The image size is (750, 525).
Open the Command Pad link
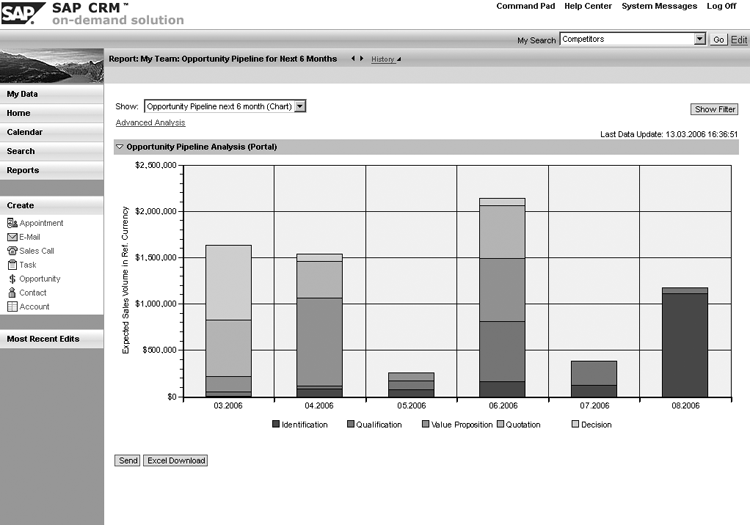click(524, 7)
